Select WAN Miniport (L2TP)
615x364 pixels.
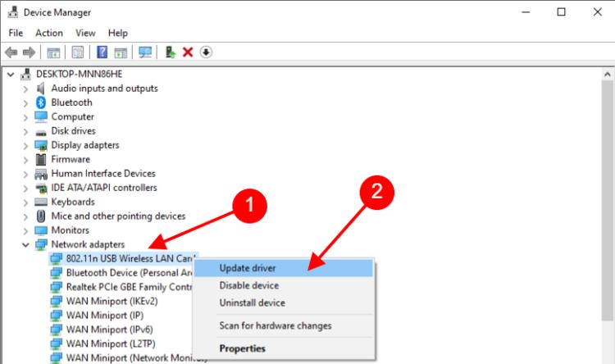pyautogui.click(x=111, y=344)
